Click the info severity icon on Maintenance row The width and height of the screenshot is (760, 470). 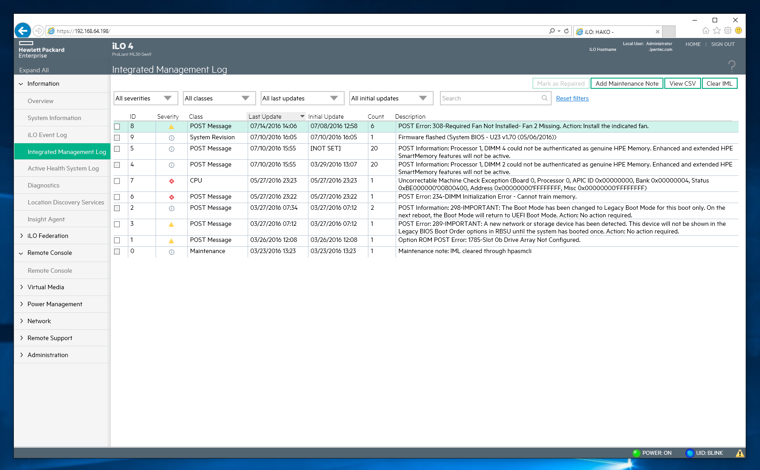pos(171,252)
